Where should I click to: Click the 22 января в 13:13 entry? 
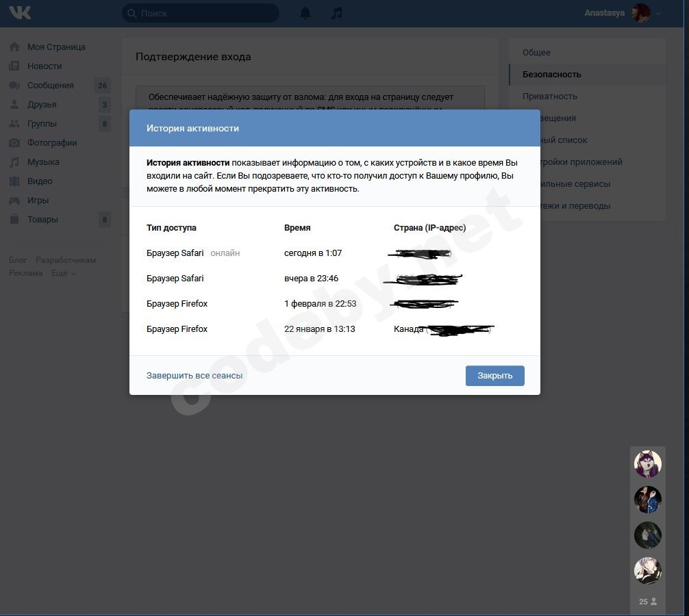[319, 329]
